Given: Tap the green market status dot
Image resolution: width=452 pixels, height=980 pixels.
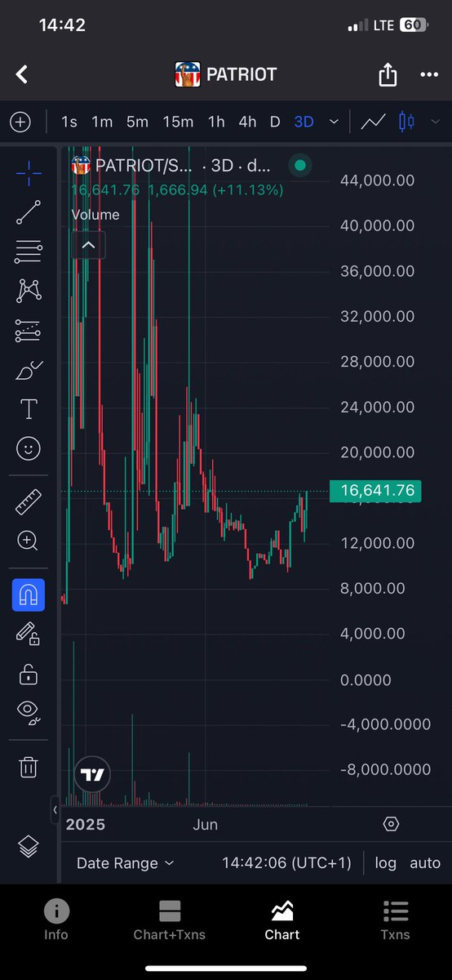Looking at the screenshot, I should pos(299,165).
